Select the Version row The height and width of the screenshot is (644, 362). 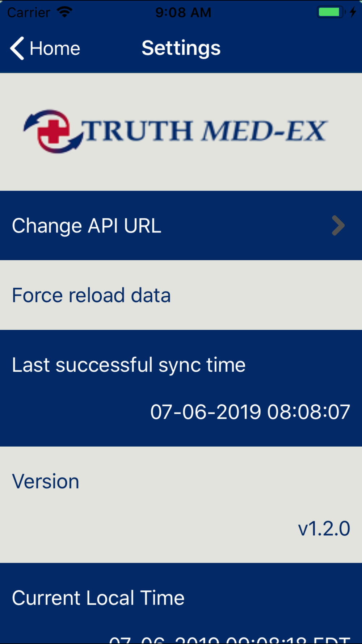pyautogui.click(x=181, y=505)
